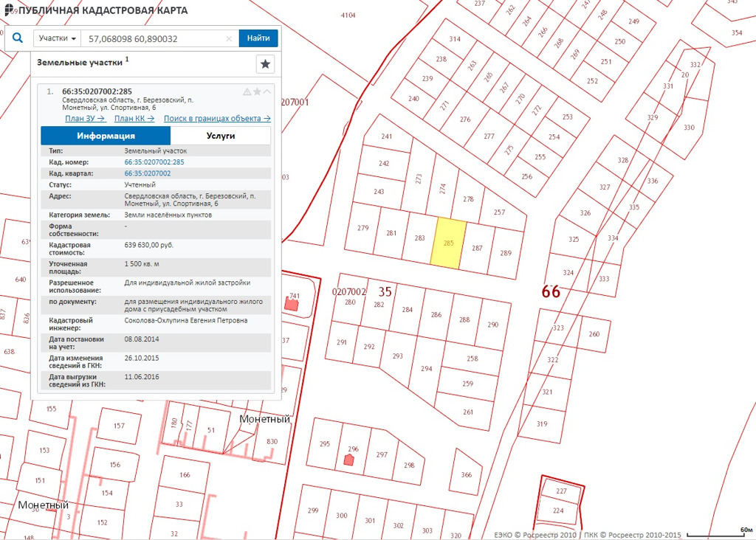Clear the search field with the X
Screen dimensions: 756x540
pos(229,38)
